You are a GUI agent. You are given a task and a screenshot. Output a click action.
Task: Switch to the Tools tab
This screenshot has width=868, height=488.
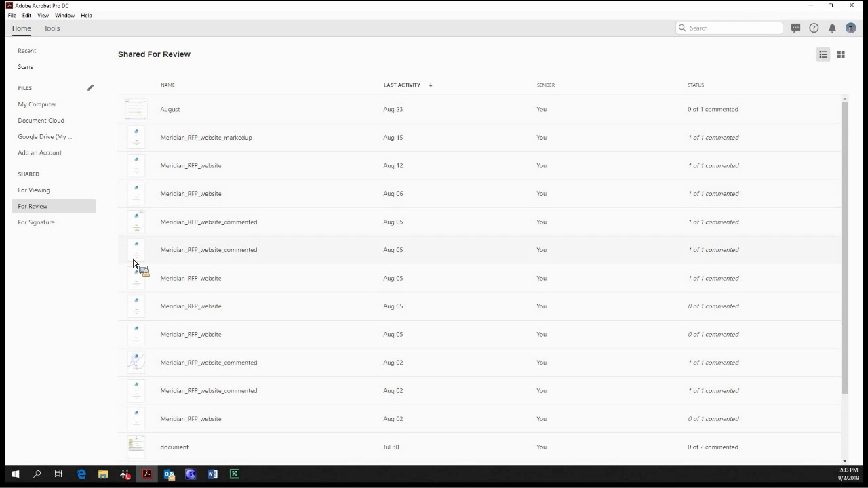[x=52, y=28]
